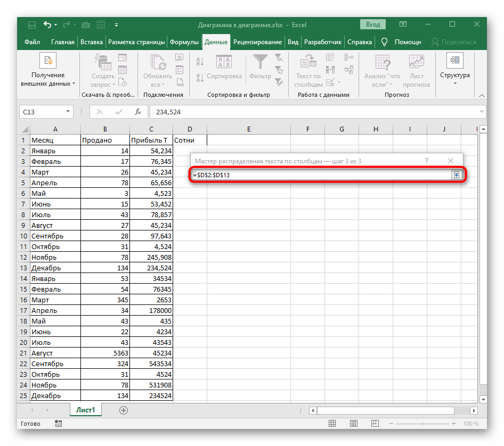Click the Лист прогноза icon
Screen dimensions: 504x446
(x=416, y=62)
